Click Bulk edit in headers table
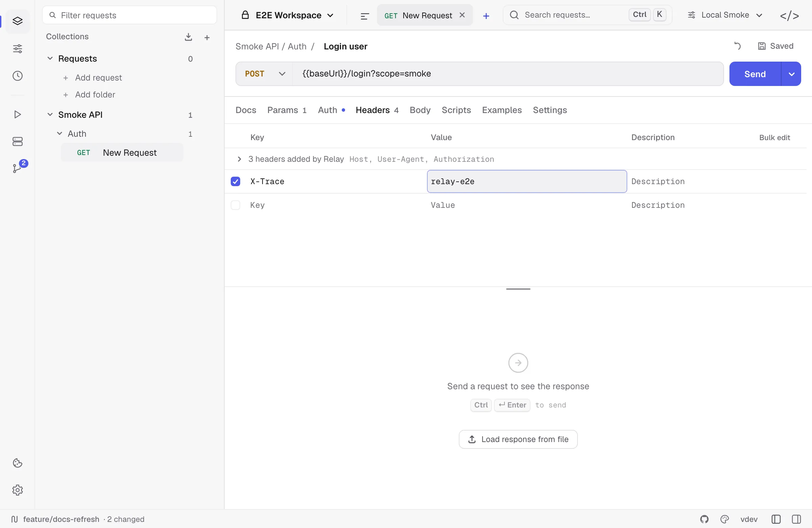The height and width of the screenshot is (528, 812). tap(774, 137)
